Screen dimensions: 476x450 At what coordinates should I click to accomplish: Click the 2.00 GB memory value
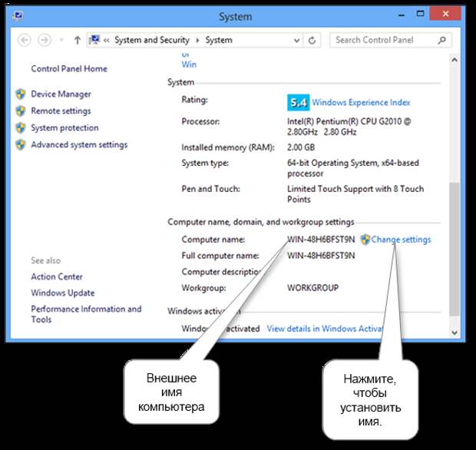click(301, 147)
